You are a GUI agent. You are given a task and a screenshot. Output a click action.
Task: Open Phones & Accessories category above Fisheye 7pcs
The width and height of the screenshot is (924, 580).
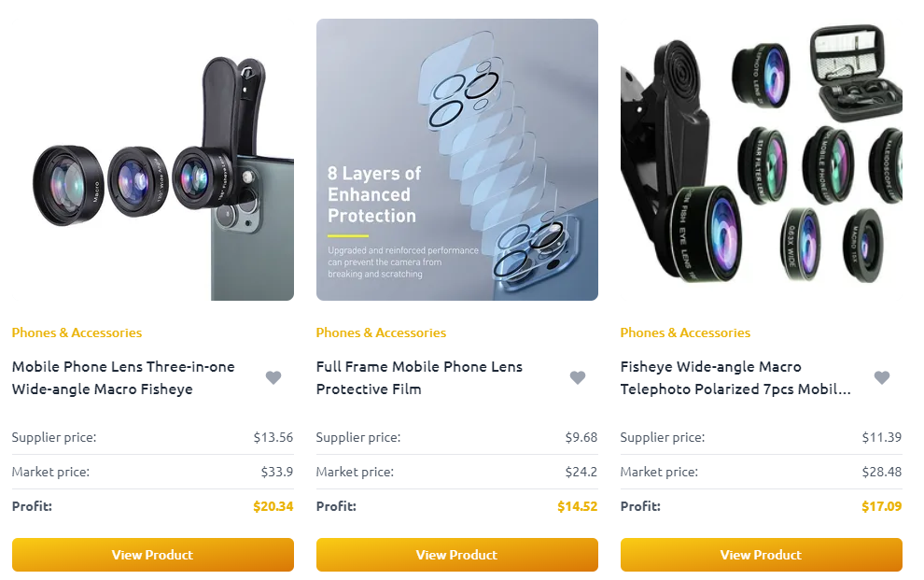coord(685,332)
